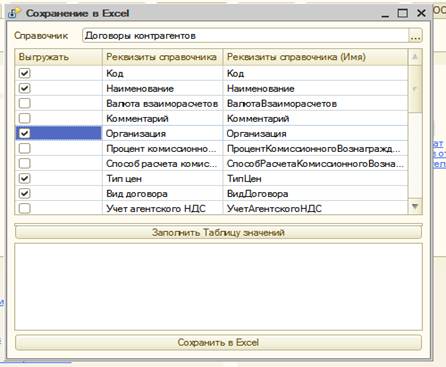The width and height of the screenshot is (446, 367).
Task: Select the Комментарий cell in Реквизиты справочника
Action: pos(162,118)
